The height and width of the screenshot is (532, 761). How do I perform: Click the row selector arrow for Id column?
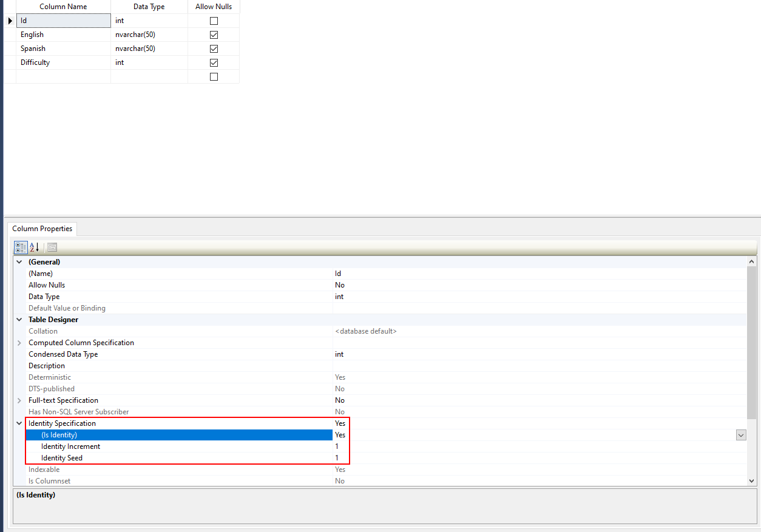(10, 20)
